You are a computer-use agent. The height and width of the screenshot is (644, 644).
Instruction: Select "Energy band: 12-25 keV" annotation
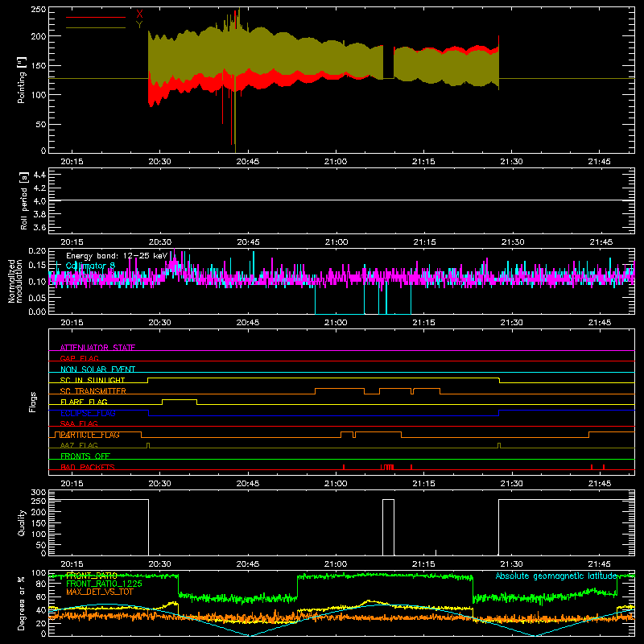(117, 256)
